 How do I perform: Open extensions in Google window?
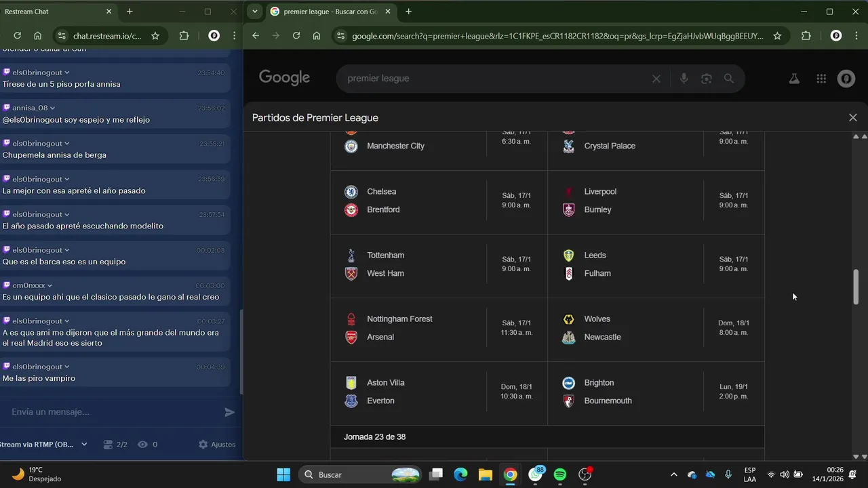pos(806,36)
